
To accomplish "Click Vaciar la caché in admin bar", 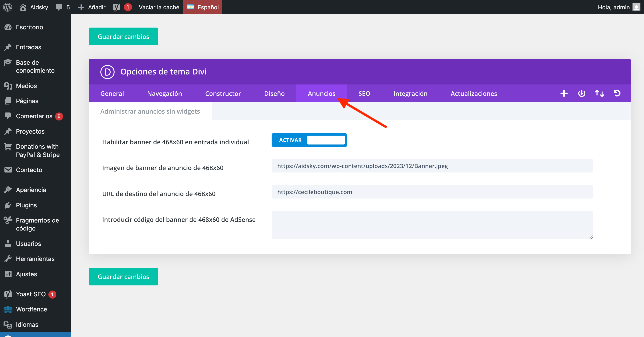I will pos(159,7).
